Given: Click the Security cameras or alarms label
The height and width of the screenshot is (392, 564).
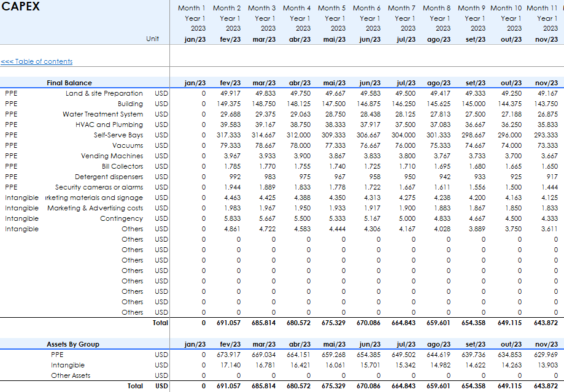Looking at the screenshot, I should pos(99,187).
